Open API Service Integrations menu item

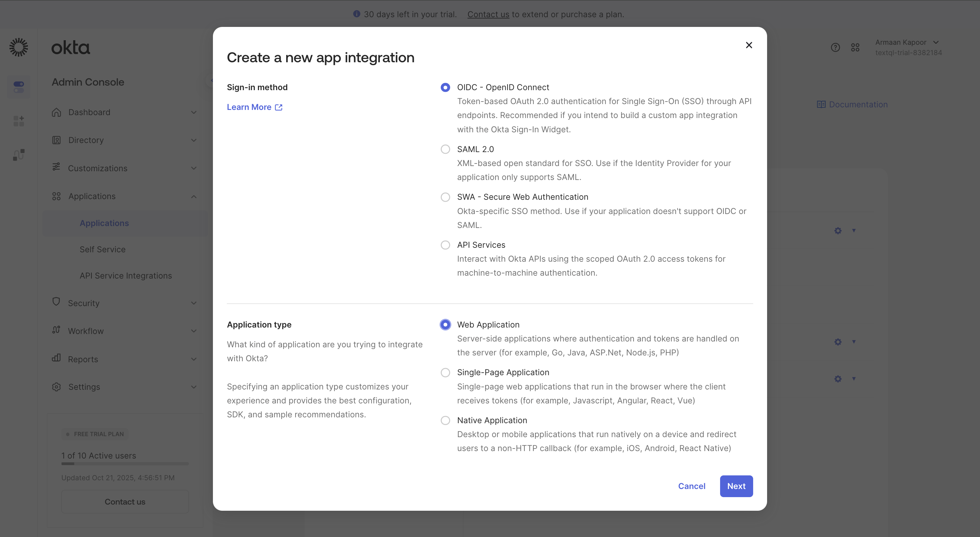point(125,276)
